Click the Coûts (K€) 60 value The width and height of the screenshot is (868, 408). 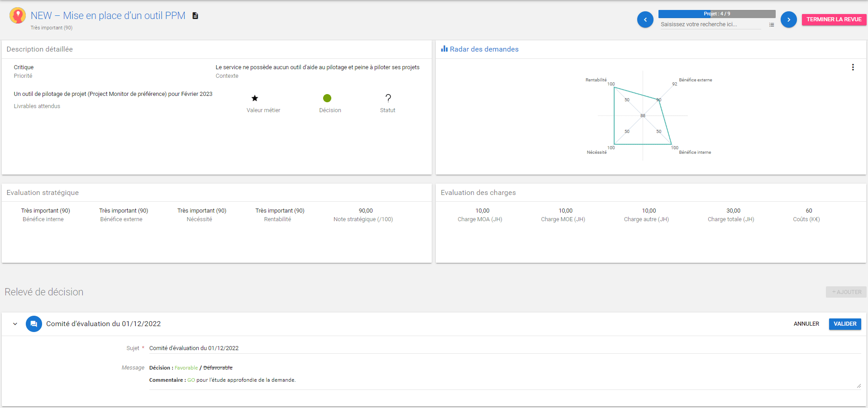point(809,211)
